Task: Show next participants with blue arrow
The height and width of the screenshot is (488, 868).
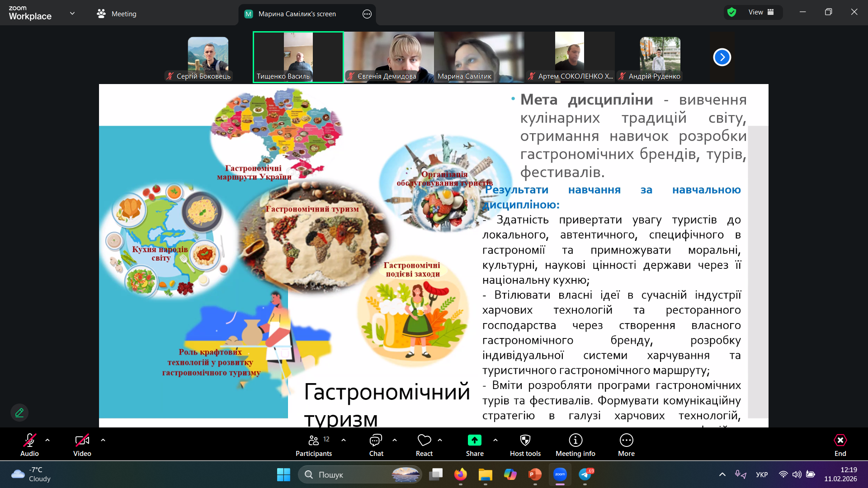Action: click(x=722, y=57)
